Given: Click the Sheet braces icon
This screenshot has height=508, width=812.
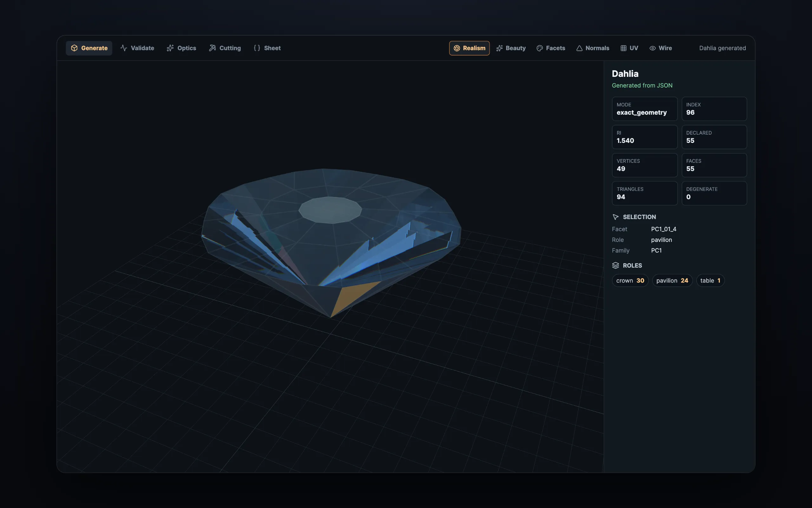Looking at the screenshot, I should [x=257, y=48].
